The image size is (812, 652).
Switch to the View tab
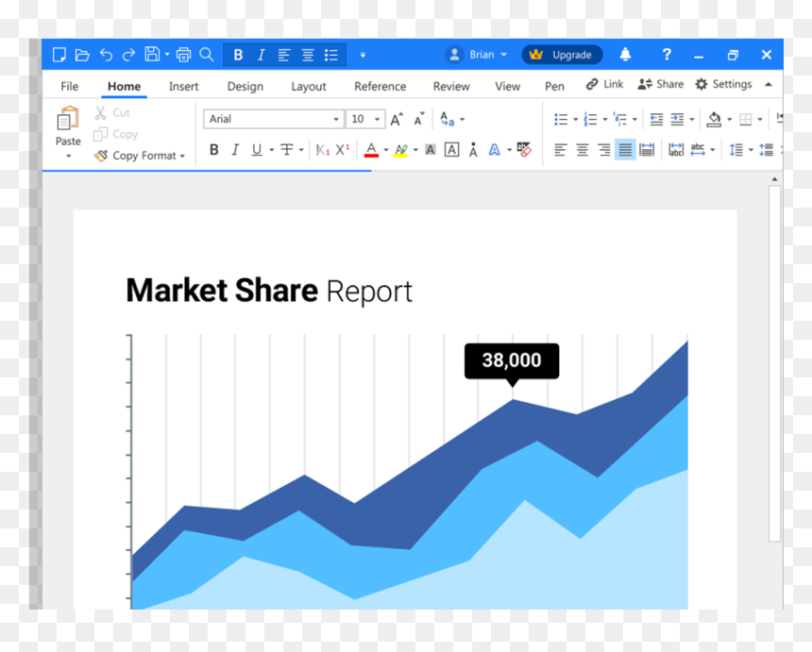[x=507, y=87]
